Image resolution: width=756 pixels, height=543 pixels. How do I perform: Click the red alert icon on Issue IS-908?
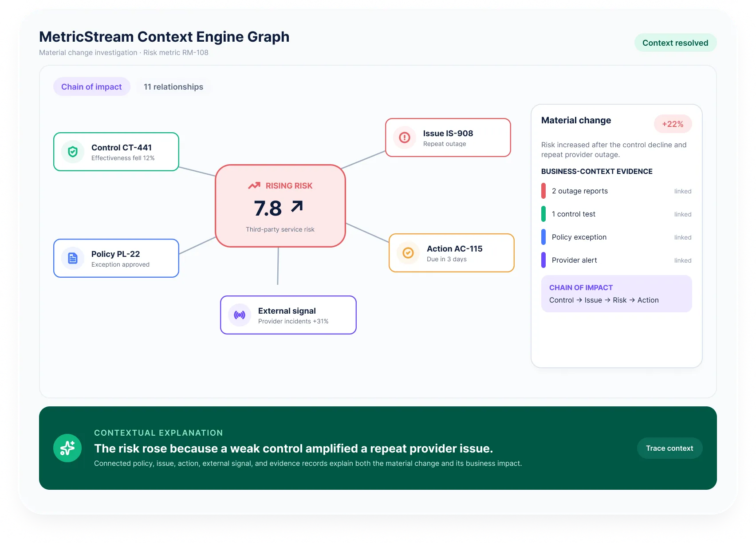(405, 138)
